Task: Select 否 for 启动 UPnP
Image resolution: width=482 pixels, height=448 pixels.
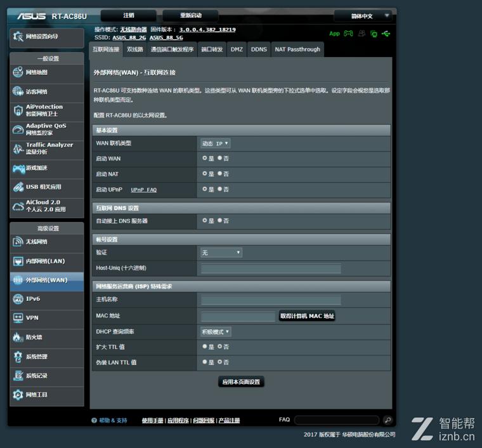Action: tap(220, 189)
